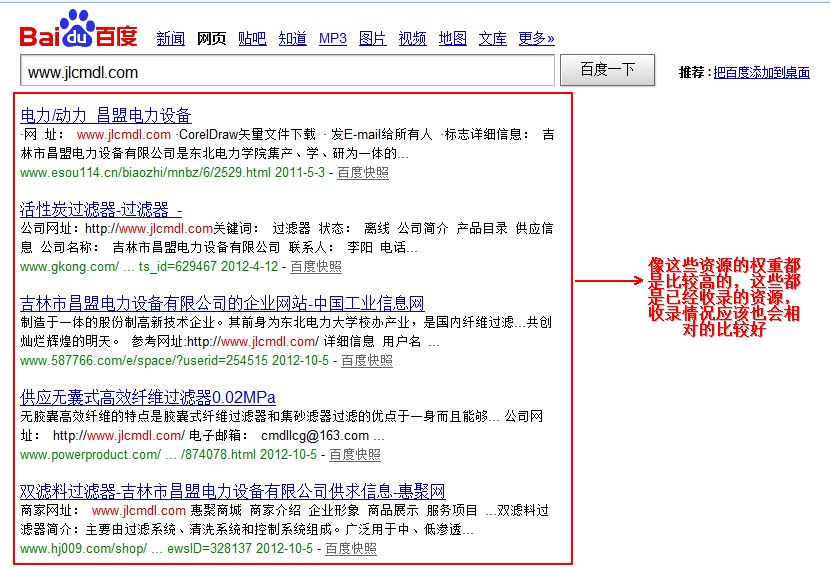
Task: Click the Baidu logo
Action: coord(79,29)
